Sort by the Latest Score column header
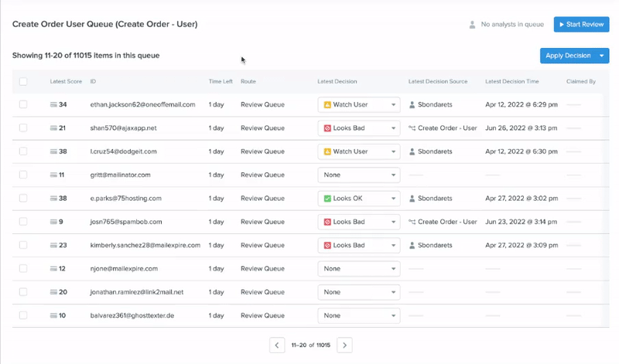Image resolution: width=619 pixels, height=364 pixels. tap(66, 81)
